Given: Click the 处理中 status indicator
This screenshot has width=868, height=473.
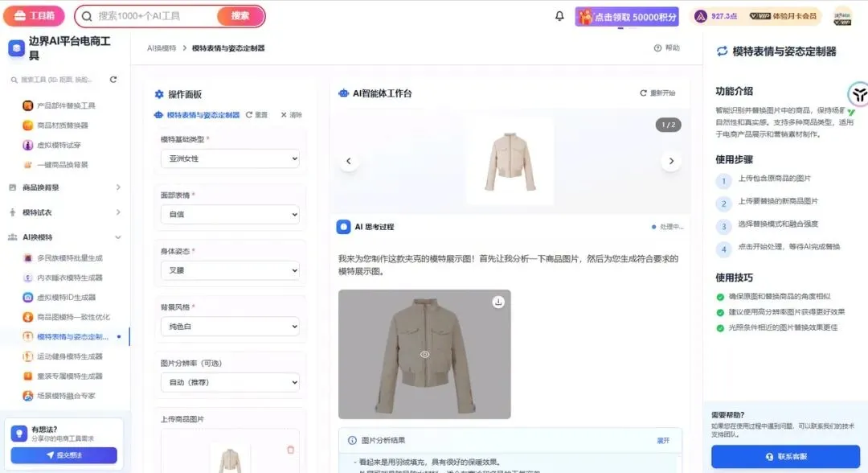Looking at the screenshot, I should [668, 227].
